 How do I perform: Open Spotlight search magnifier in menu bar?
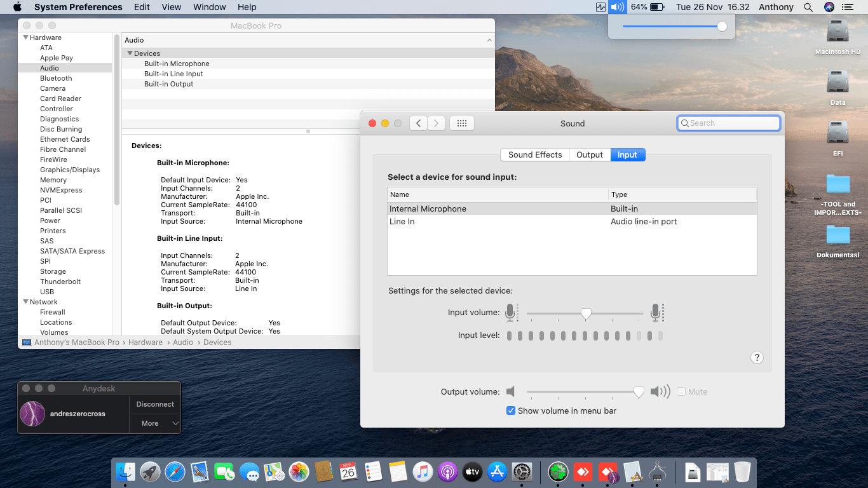click(808, 7)
